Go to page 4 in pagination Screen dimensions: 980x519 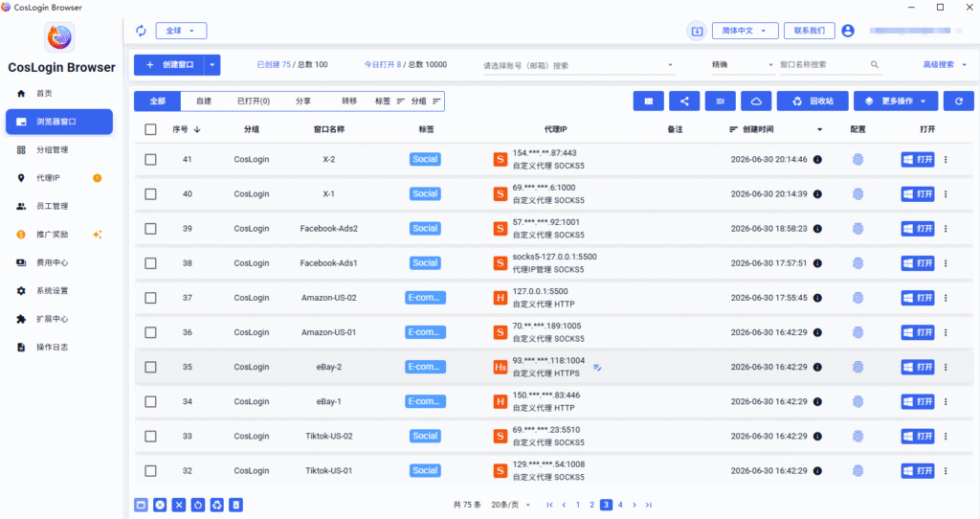[x=620, y=505]
